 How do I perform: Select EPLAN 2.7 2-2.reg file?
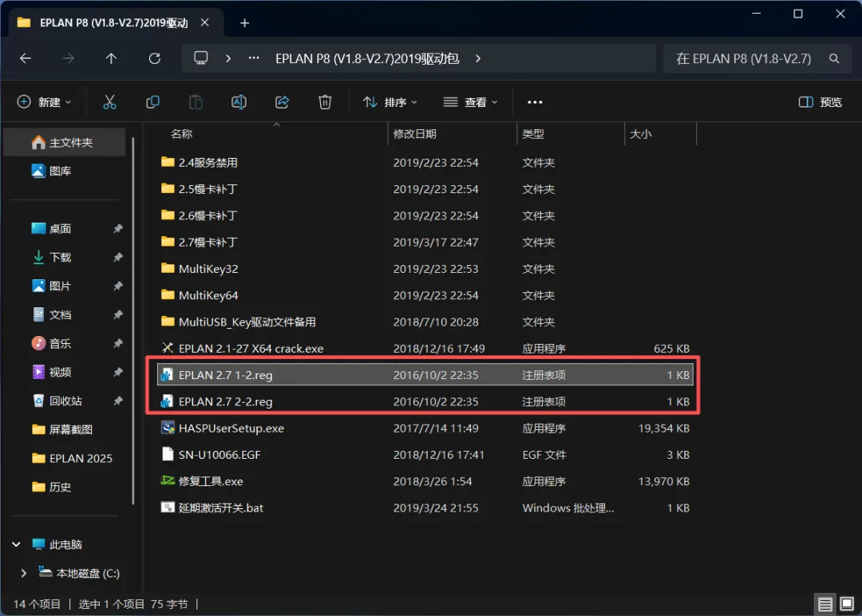click(x=425, y=401)
